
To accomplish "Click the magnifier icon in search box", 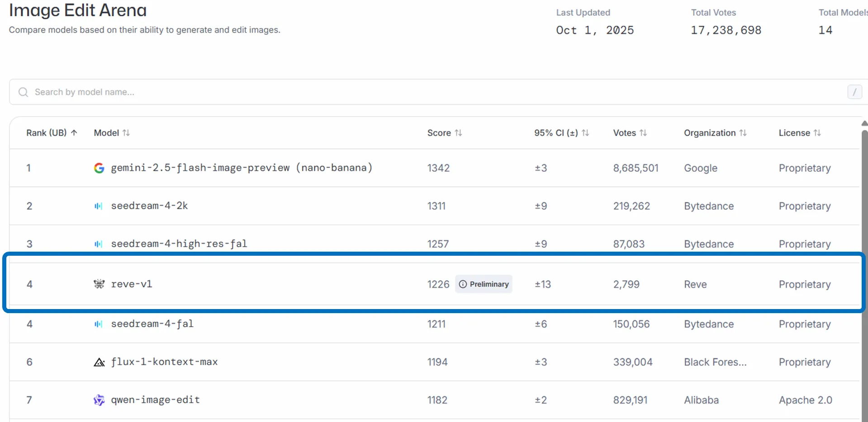I will click(x=23, y=92).
